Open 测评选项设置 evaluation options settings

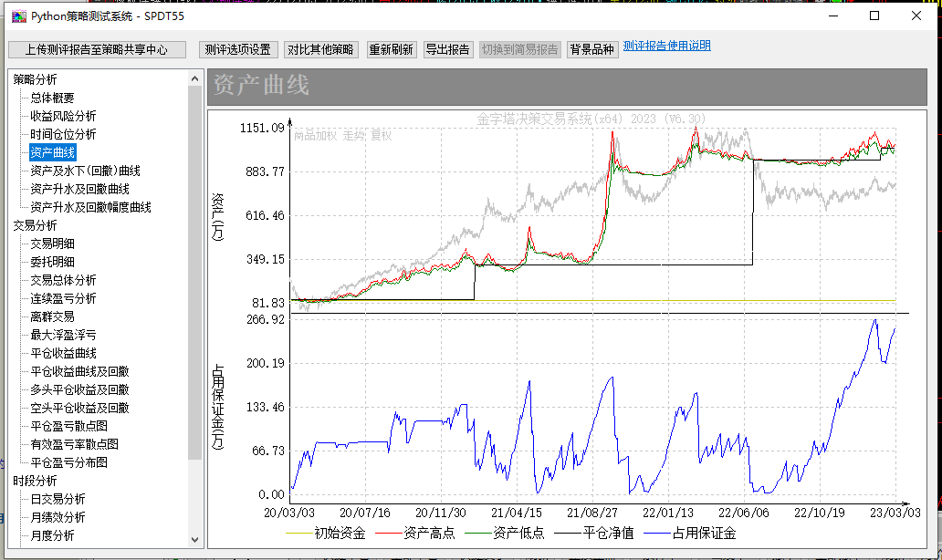[237, 49]
